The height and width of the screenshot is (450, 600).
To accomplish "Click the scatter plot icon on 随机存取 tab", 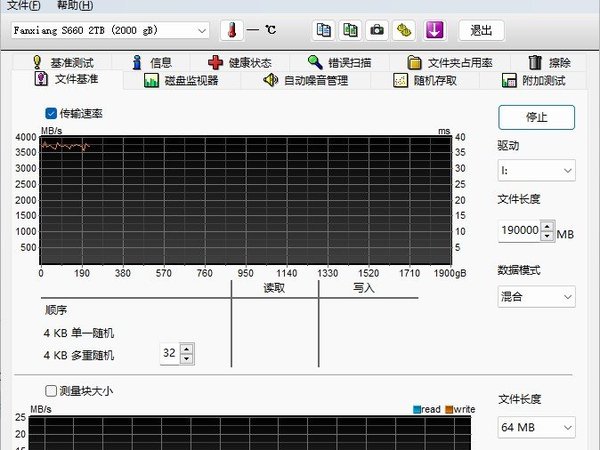I will click(x=400, y=80).
